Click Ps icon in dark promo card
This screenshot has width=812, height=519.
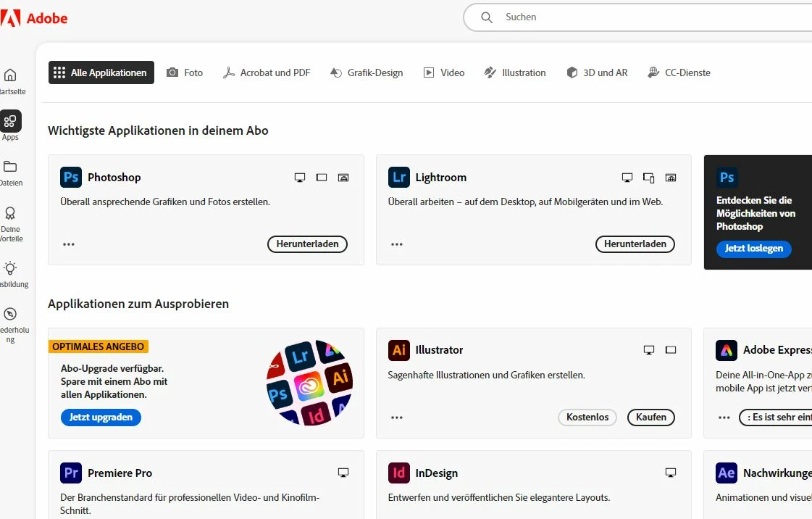[727, 178]
